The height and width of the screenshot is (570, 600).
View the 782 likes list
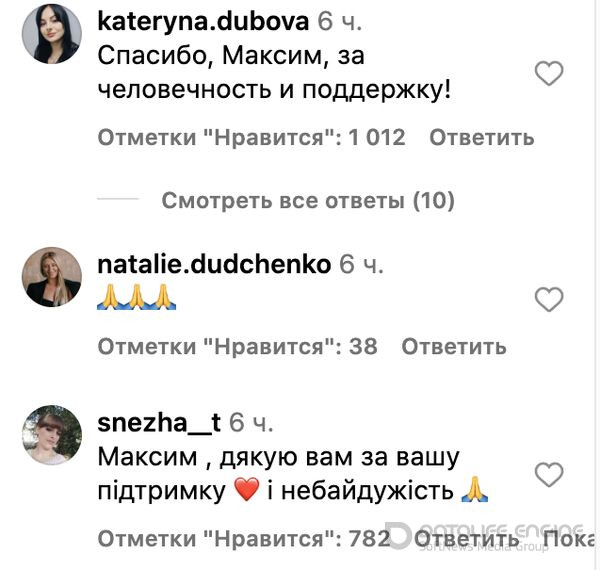(x=244, y=539)
